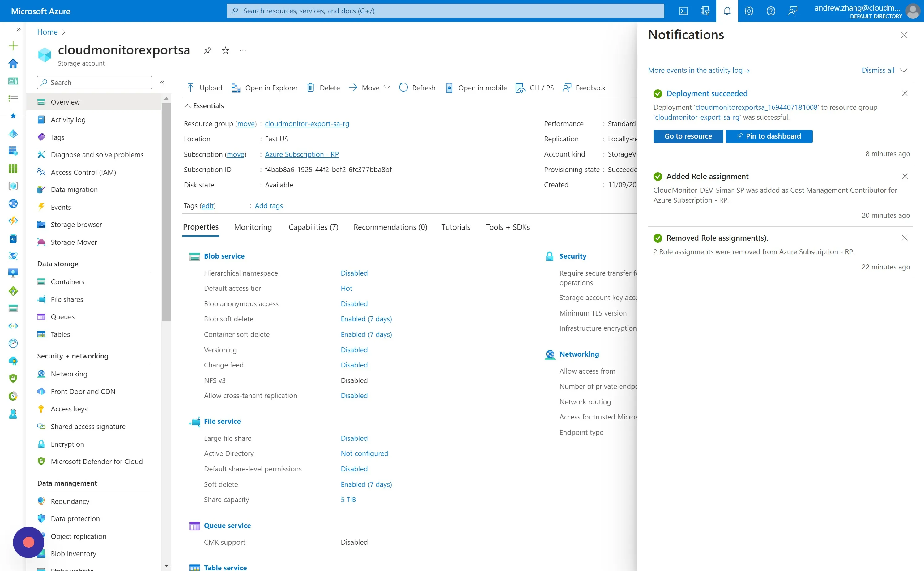This screenshot has width=924, height=571.
Task: Click Feedback in the command bar
Action: tap(584, 88)
